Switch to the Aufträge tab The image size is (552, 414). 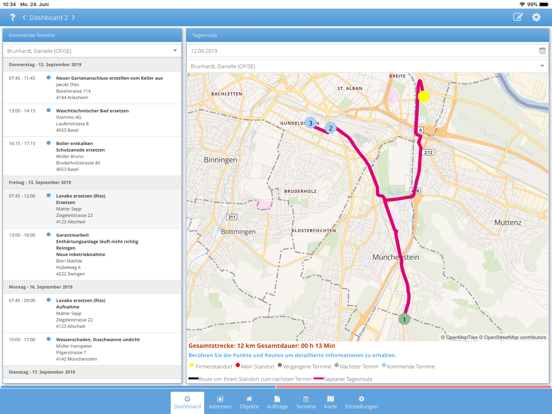277,402
